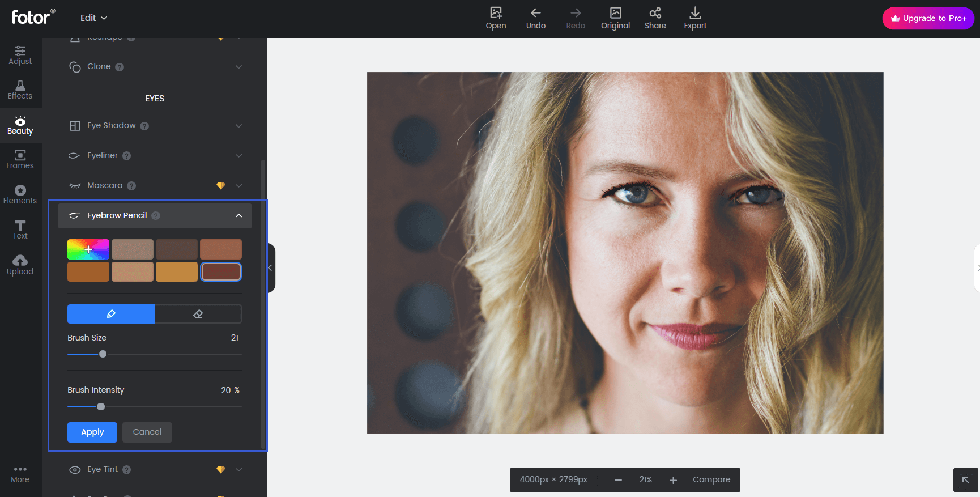Click the Eye Tint premium diamond icon
This screenshot has height=497, width=980.
point(221,469)
